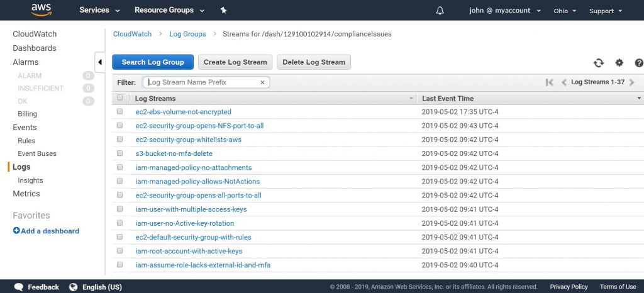
Task: Click the Log Streams column sort arrow
Action: coord(411,99)
